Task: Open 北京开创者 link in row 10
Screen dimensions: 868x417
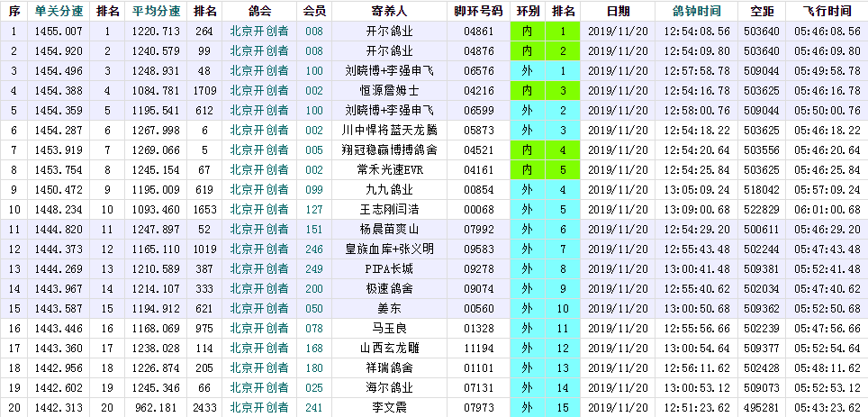Action: (x=259, y=210)
